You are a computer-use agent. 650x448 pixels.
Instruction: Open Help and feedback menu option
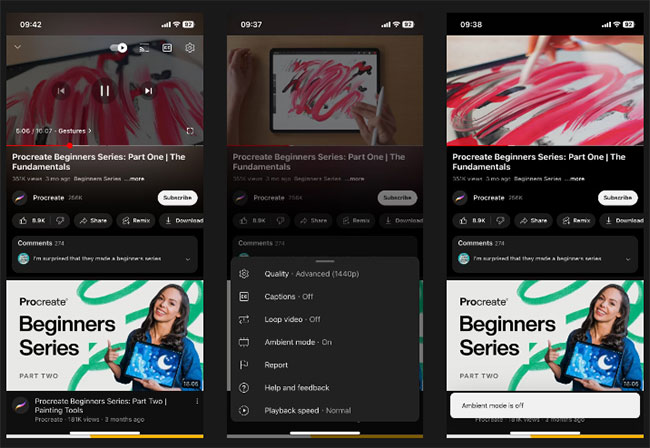pyautogui.click(x=325, y=388)
